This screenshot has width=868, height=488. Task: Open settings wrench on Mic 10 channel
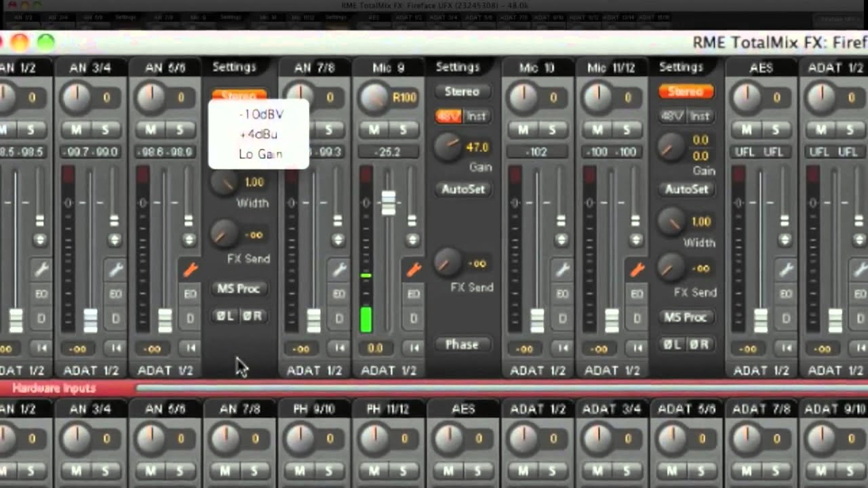pyautogui.click(x=563, y=270)
